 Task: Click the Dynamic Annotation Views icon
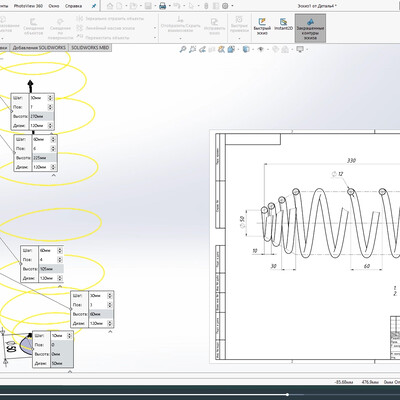coord(221,50)
